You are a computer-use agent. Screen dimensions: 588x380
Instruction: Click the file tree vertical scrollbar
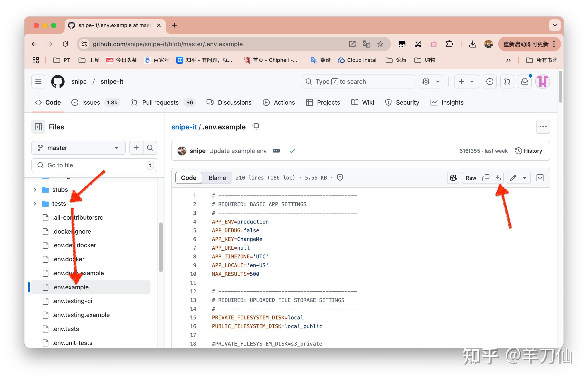161,247
